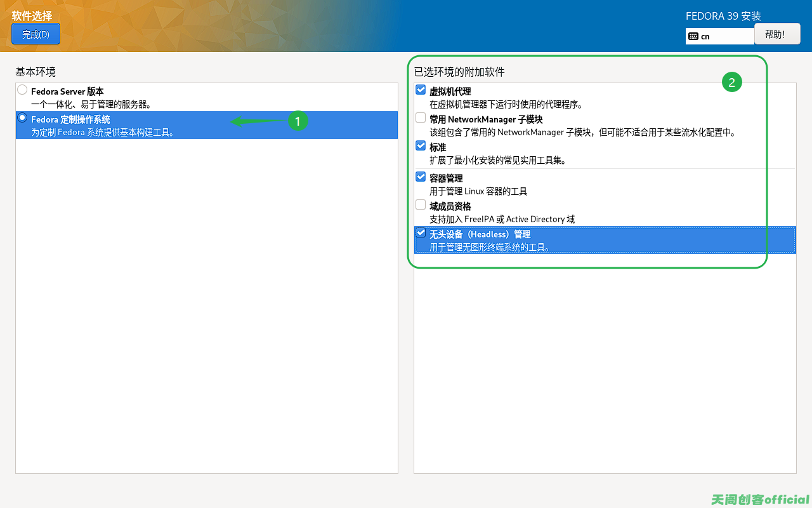812x508 pixels.
Task: Click the 域成员资格 label text
Action: pyautogui.click(x=450, y=206)
